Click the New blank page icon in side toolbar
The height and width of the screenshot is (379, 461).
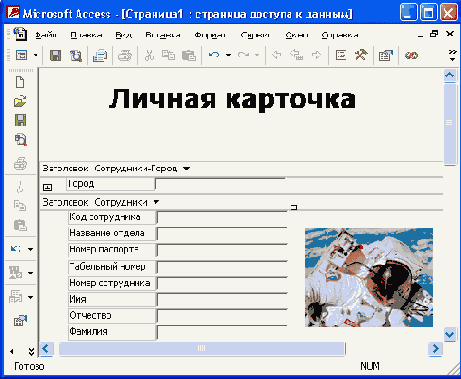click(20, 82)
